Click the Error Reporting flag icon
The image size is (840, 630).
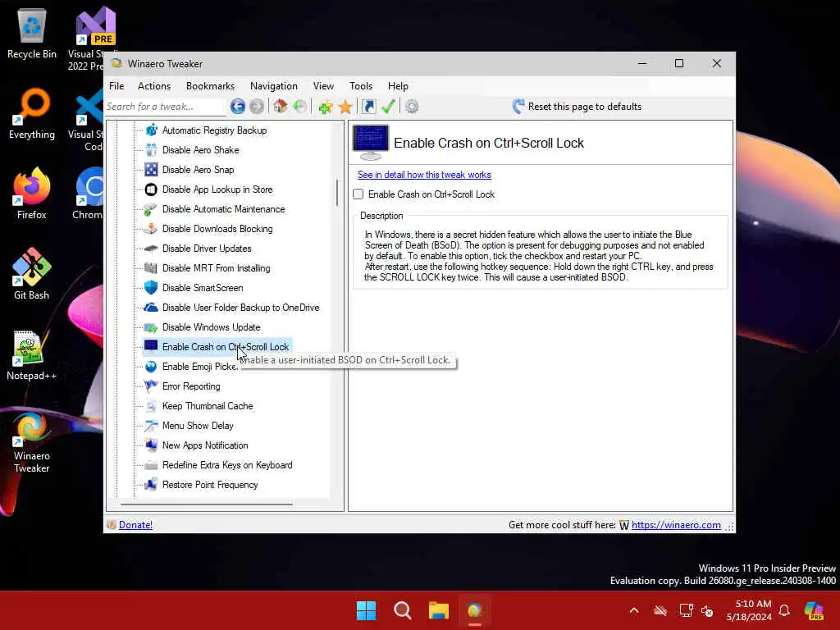pos(151,386)
